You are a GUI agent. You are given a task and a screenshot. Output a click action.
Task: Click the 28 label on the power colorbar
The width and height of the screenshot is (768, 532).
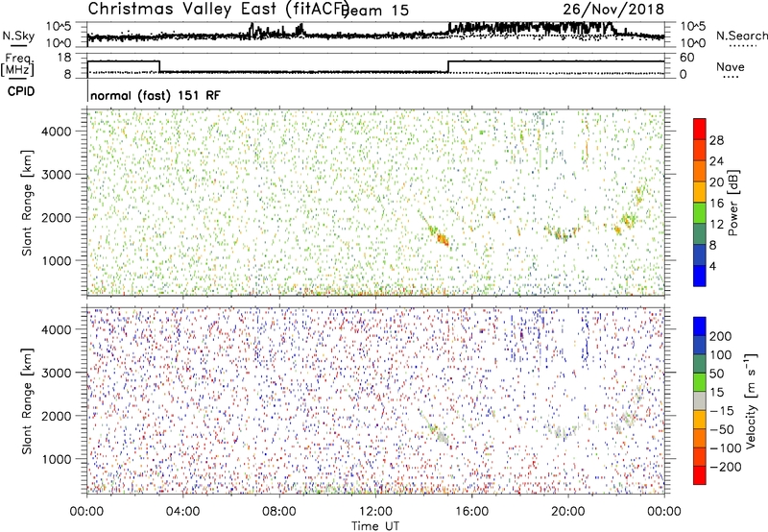(716, 140)
